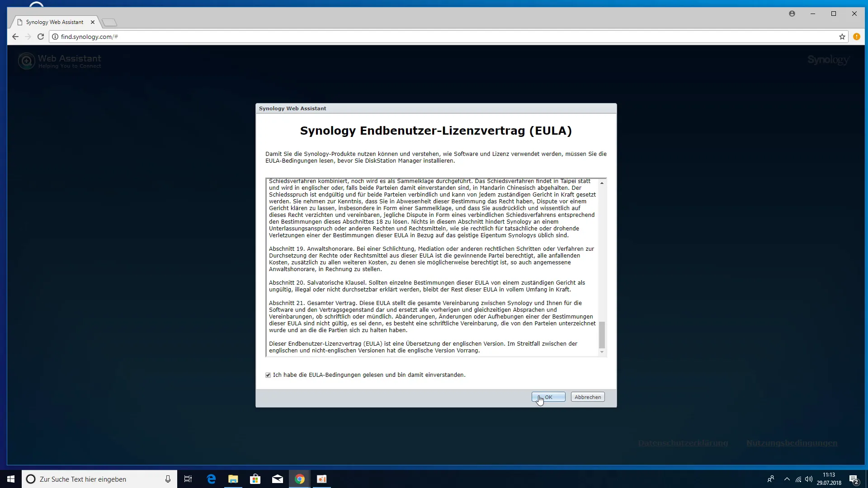Click the Abbrechen button
868x488 pixels.
(x=588, y=397)
